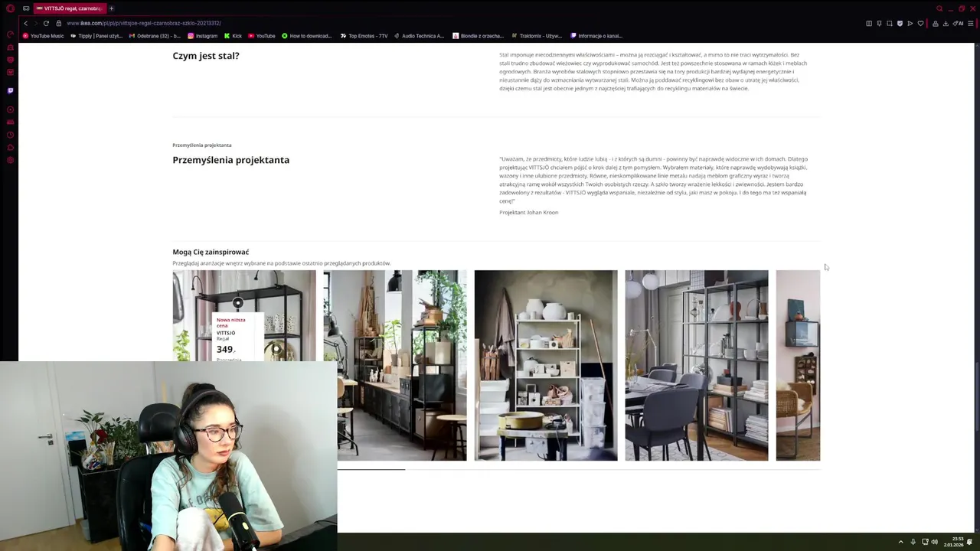Click the Przemyślenia projektanta heading

coord(230,160)
